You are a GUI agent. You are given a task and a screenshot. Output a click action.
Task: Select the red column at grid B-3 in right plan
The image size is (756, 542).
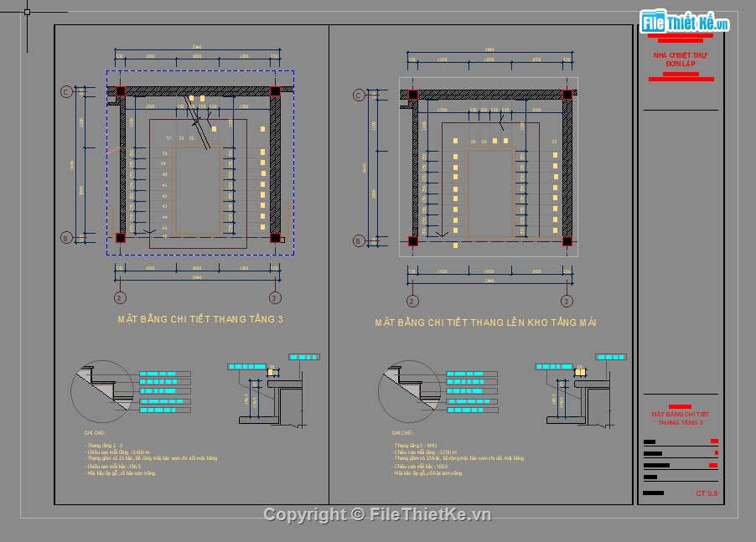[x=567, y=241]
